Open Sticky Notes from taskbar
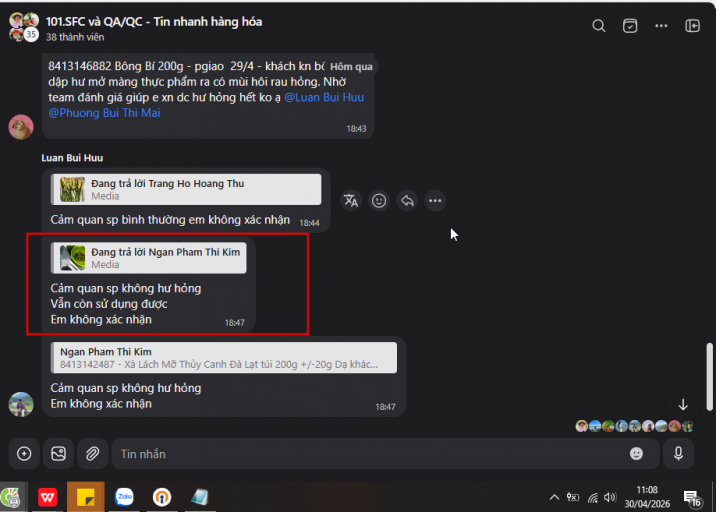 click(x=85, y=497)
